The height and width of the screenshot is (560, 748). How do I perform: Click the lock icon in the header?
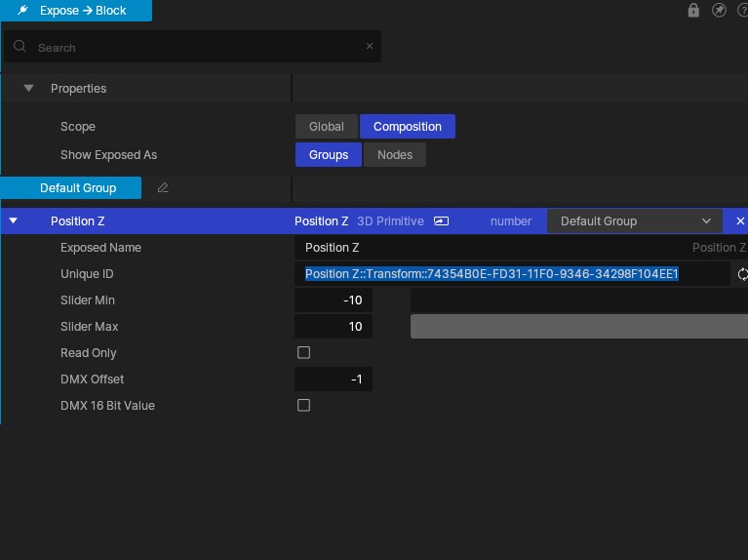point(693,11)
